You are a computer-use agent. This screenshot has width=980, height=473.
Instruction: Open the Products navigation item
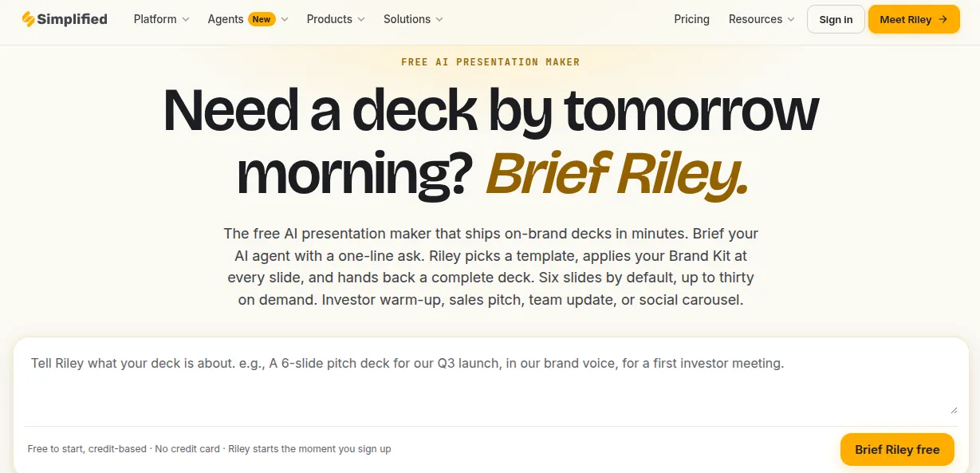tap(329, 19)
